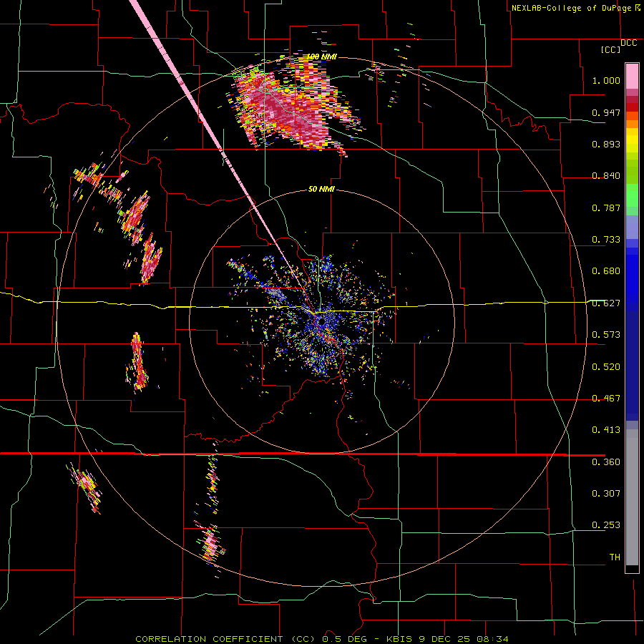This screenshot has height=644, width=644.
Task: Select the 0.627 legend value
Action: click(x=606, y=303)
